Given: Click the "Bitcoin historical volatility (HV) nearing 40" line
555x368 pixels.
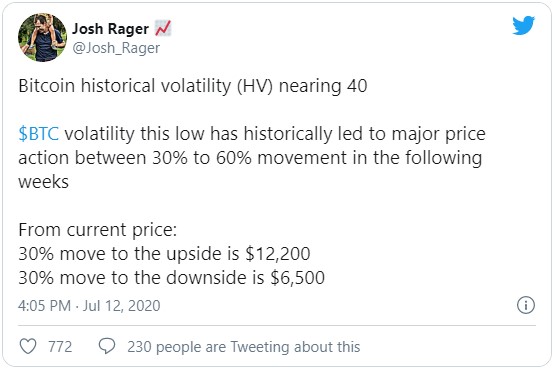Looking at the screenshot, I should pyautogui.click(x=193, y=86).
